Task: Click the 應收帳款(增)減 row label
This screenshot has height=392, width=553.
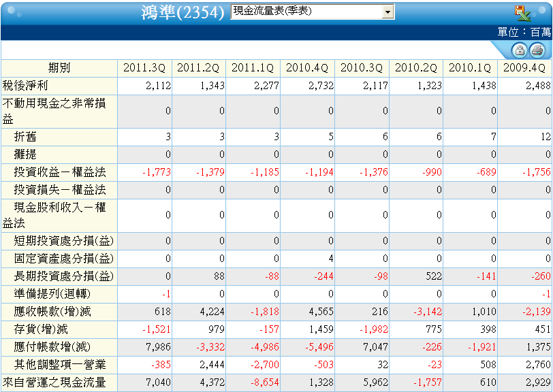Action: click(x=52, y=311)
